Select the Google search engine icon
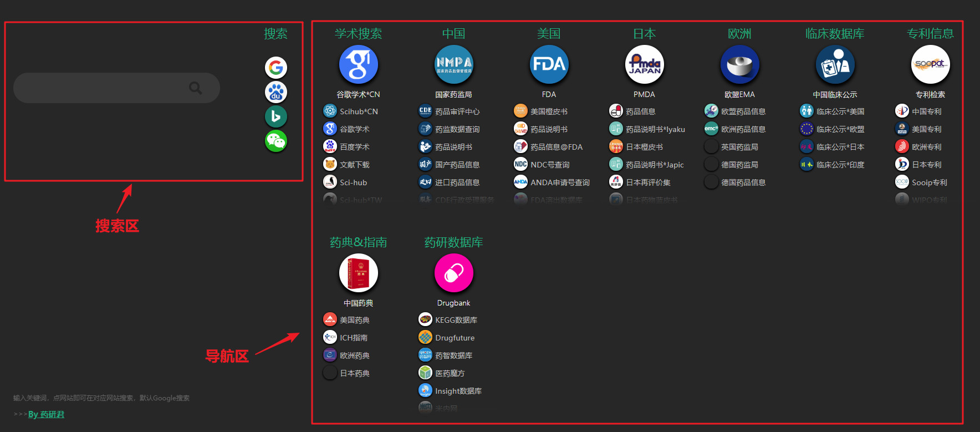Viewport: 980px width, 432px height. pyautogui.click(x=275, y=68)
